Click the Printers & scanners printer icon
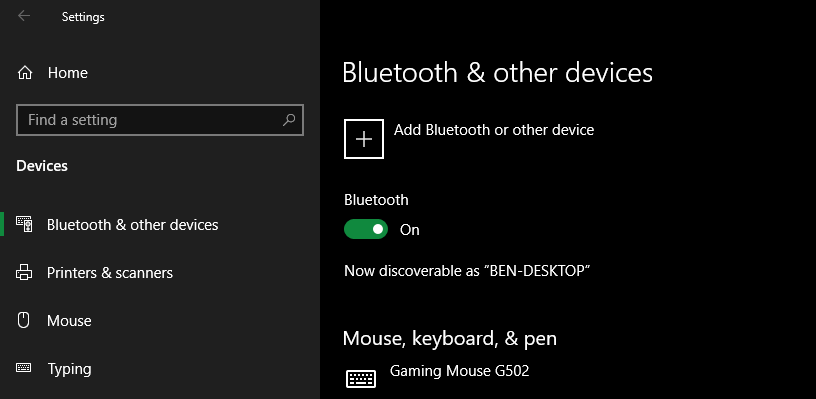The image size is (816, 399). tap(24, 272)
